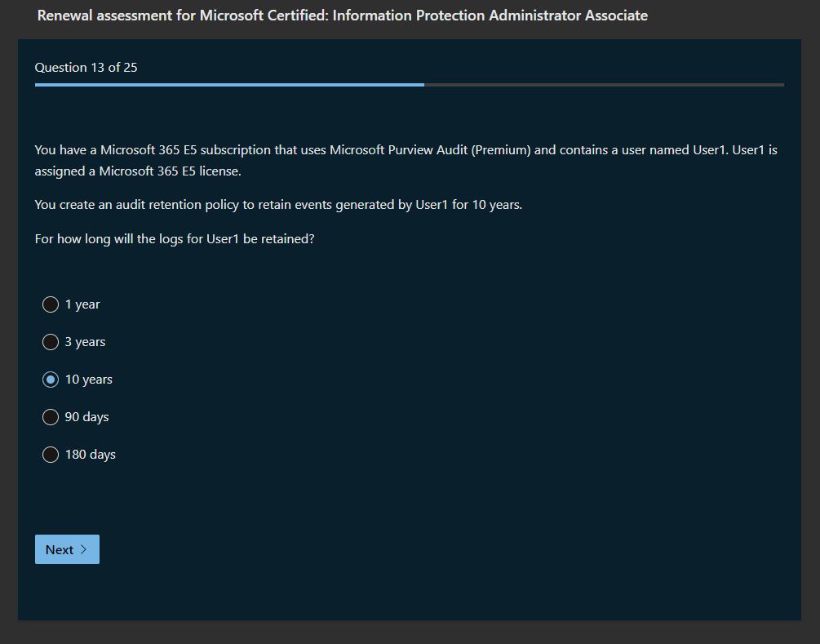
Task: Click the paragraph mentioning Microsoft Purview Audit (Premium)
Action: point(406,160)
